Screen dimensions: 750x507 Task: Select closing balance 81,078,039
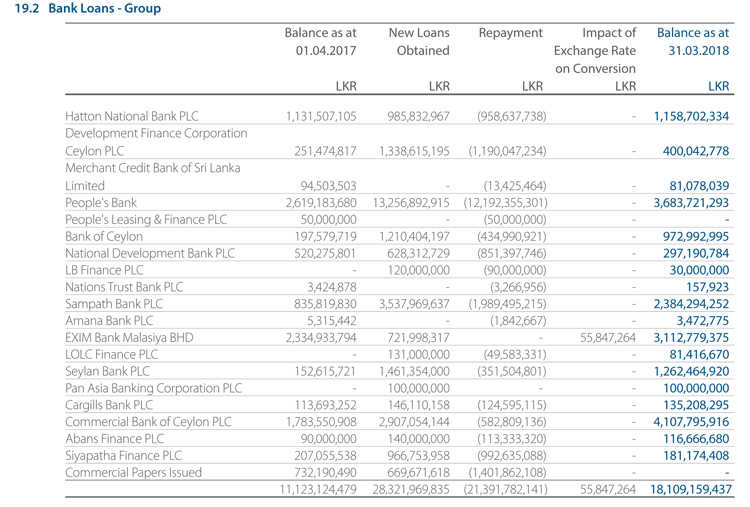tap(699, 186)
